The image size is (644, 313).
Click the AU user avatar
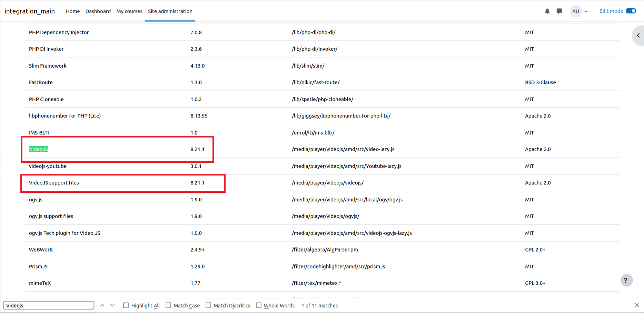tap(576, 11)
